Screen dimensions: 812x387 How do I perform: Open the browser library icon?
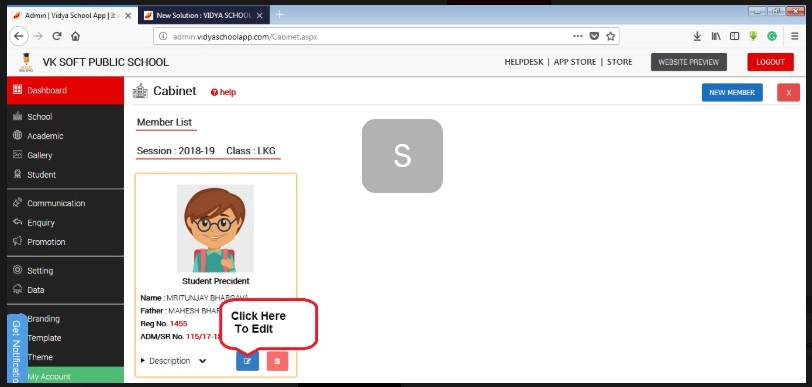point(716,36)
